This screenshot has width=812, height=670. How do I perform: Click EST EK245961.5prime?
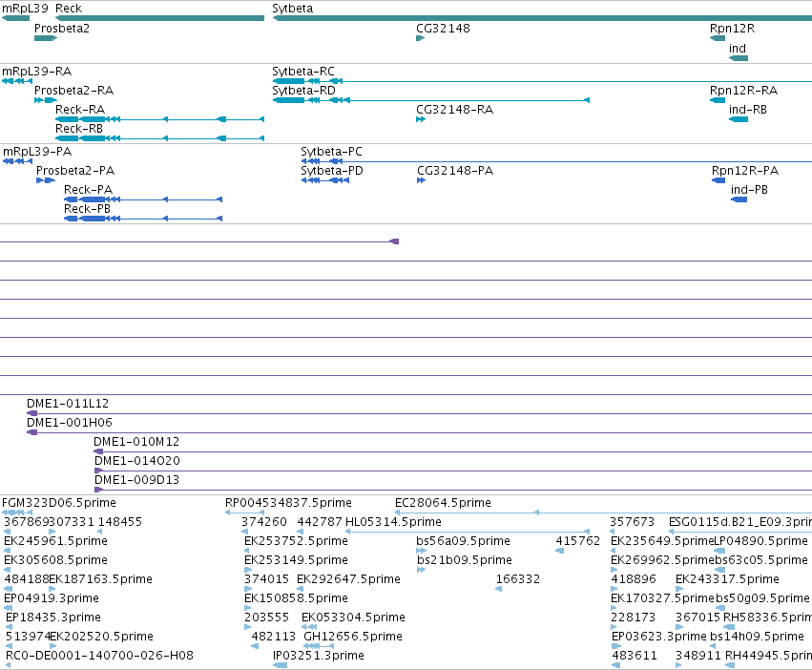coord(56,541)
